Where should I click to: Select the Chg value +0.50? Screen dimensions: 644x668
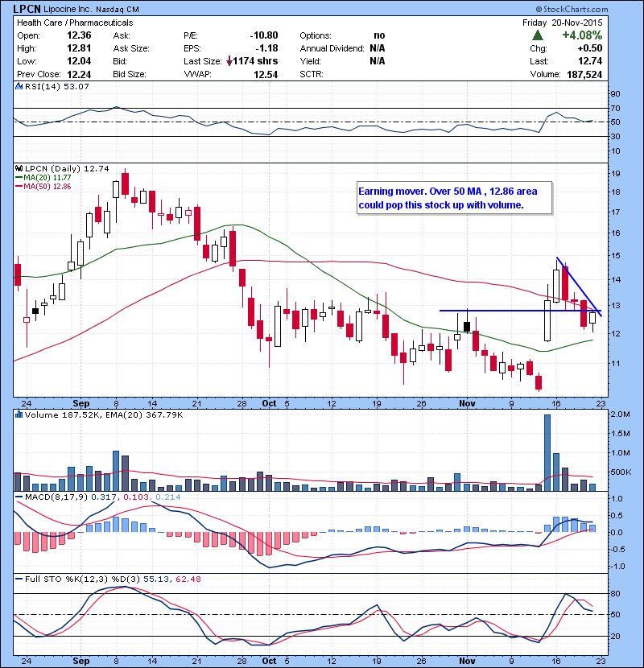pyautogui.click(x=590, y=48)
